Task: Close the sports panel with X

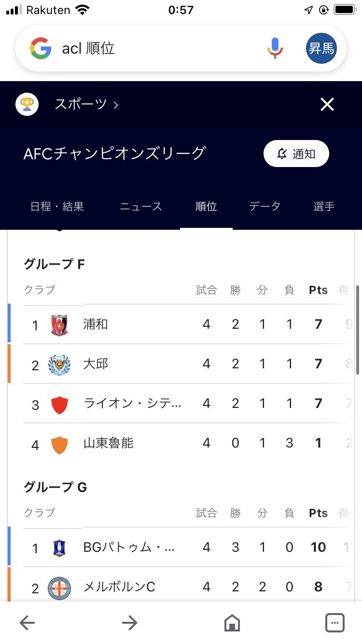Action: click(x=327, y=104)
